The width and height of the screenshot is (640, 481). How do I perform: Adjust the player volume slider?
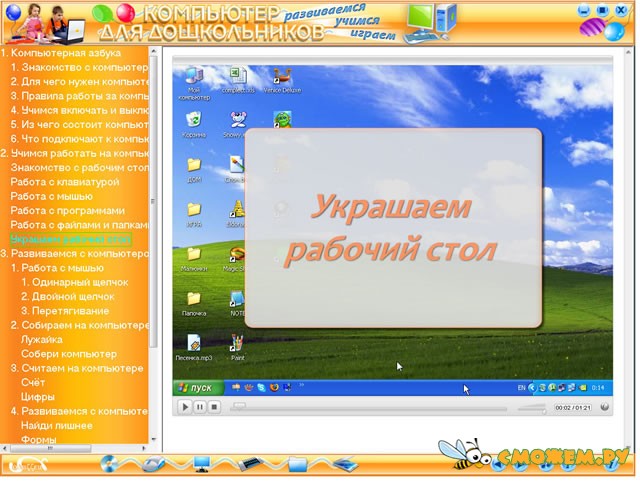(532, 408)
